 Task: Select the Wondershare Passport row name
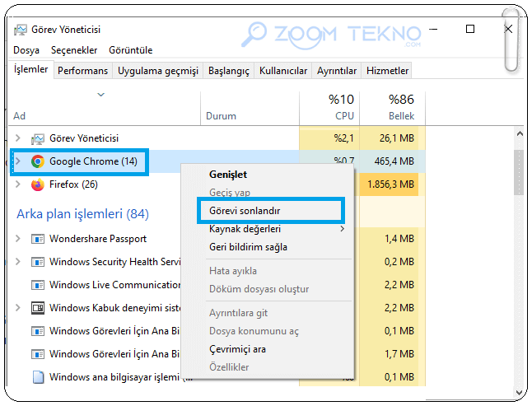click(x=98, y=239)
